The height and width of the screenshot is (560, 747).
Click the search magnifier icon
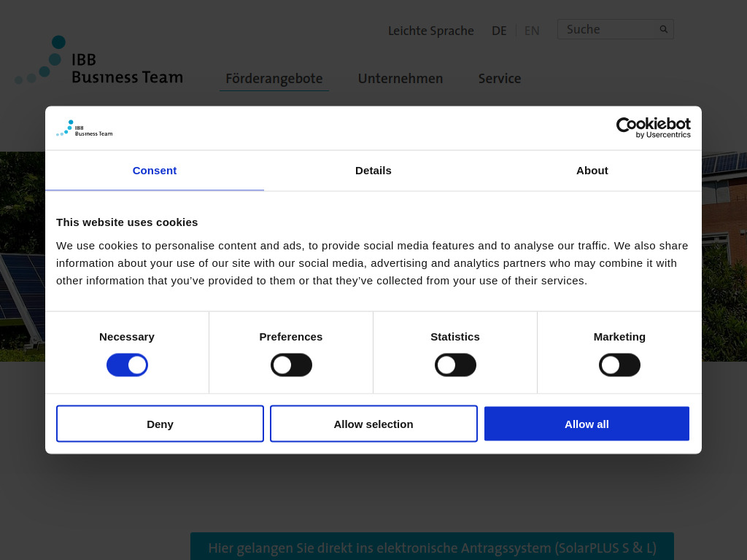tap(664, 29)
